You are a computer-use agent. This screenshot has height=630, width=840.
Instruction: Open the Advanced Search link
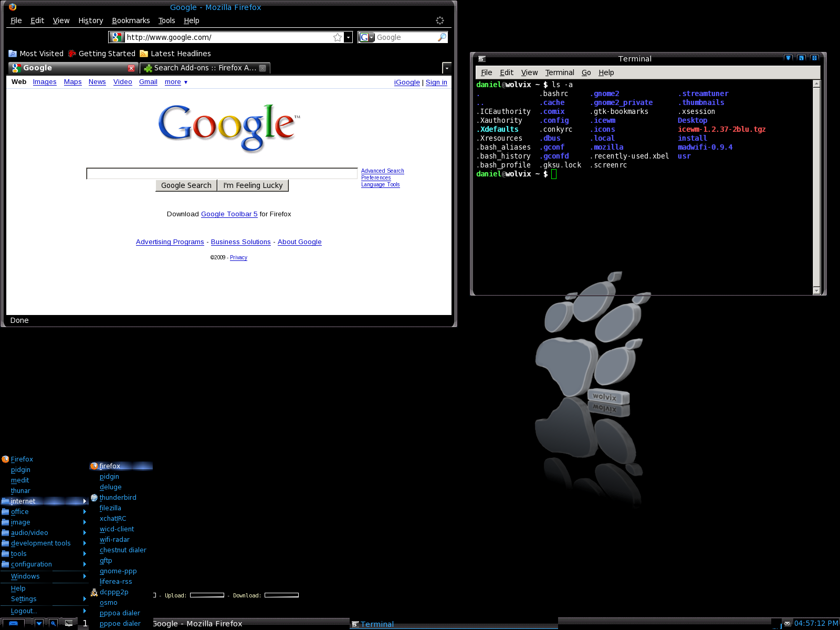click(382, 171)
